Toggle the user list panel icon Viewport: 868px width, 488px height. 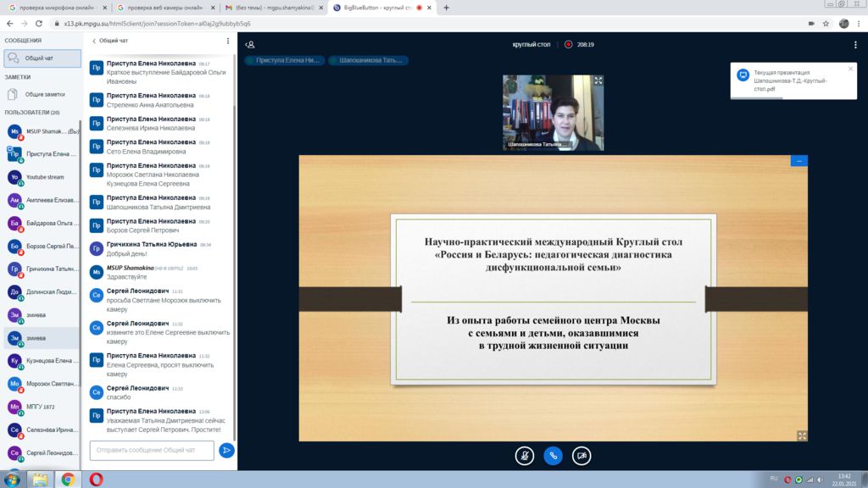tap(249, 44)
